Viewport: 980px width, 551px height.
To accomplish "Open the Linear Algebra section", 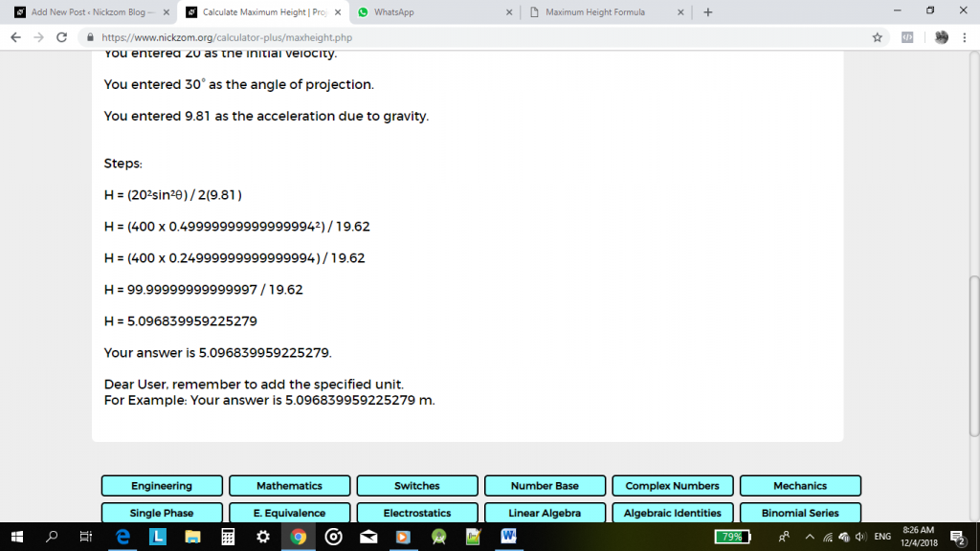I will 545,513.
